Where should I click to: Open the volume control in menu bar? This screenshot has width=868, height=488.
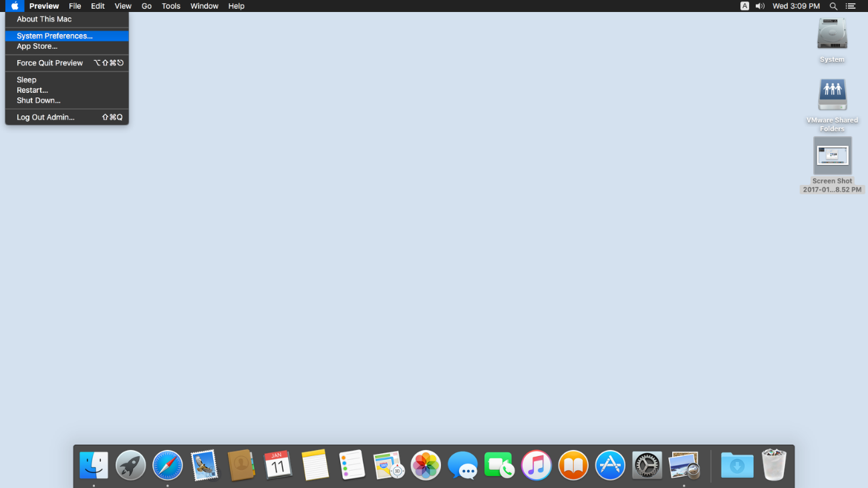click(x=760, y=6)
